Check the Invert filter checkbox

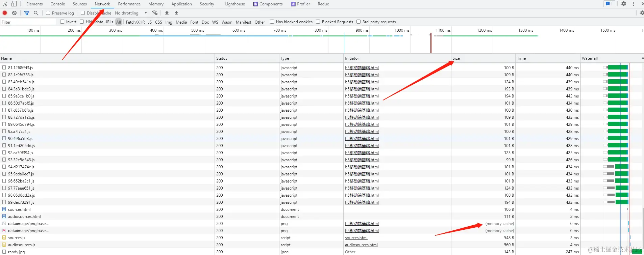pos(62,22)
